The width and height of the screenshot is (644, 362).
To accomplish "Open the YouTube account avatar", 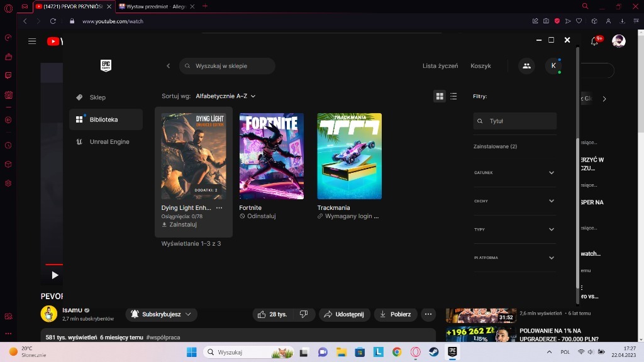I will pyautogui.click(x=619, y=41).
